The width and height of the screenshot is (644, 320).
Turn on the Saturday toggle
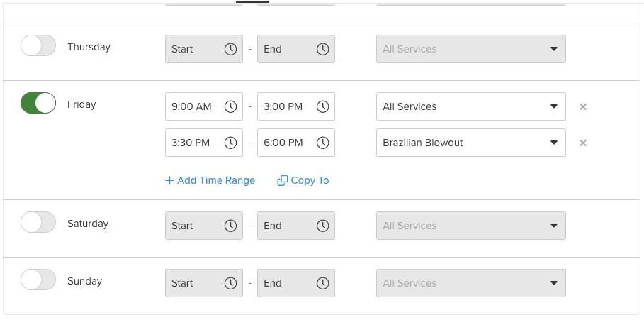[x=38, y=223]
